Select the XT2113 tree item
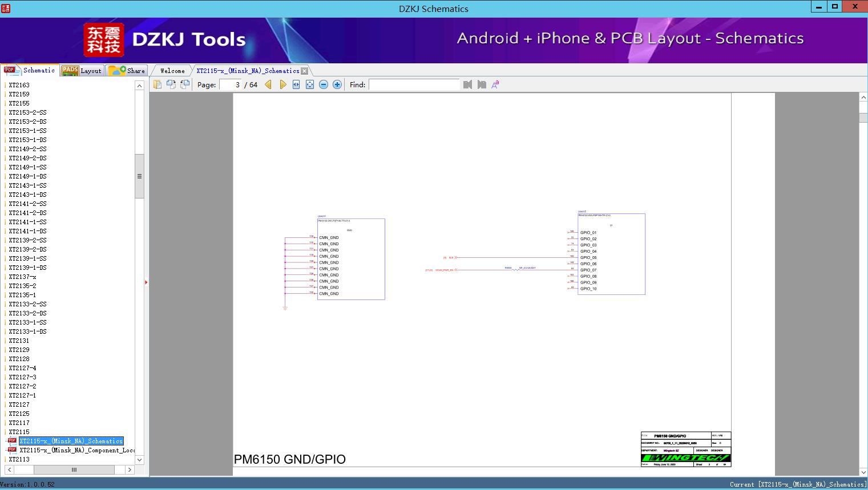The image size is (868, 490). point(19,459)
